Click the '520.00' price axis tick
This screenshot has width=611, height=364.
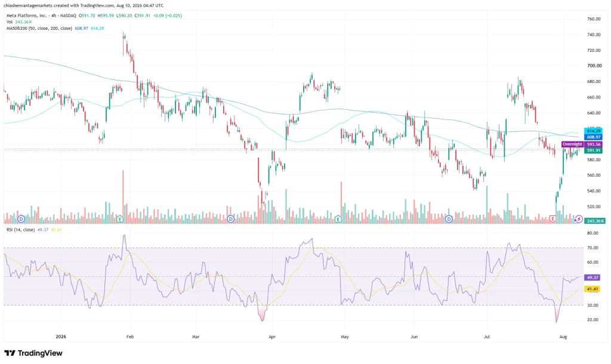coord(594,206)
